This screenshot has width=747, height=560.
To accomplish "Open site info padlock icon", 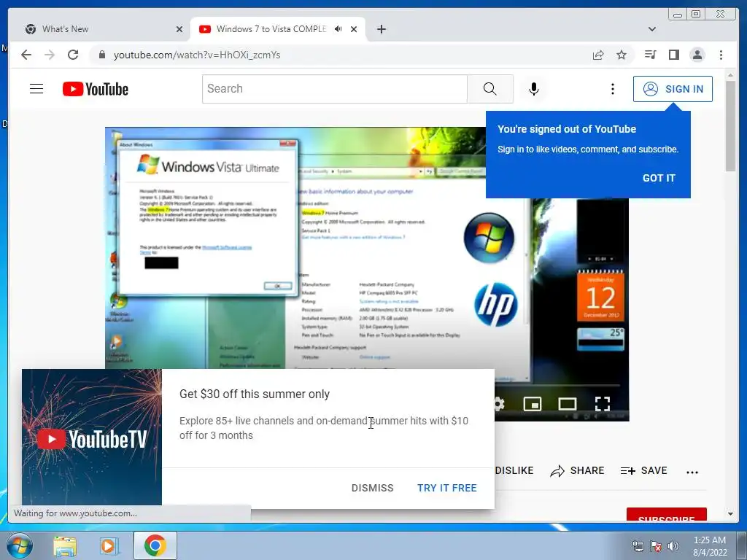I will click(101, 55).
